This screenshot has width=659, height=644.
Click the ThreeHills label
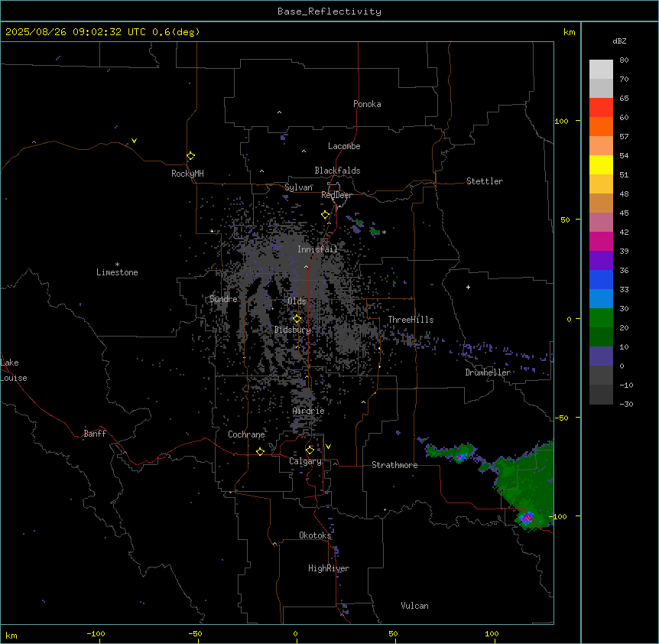(x=411, y=320)
